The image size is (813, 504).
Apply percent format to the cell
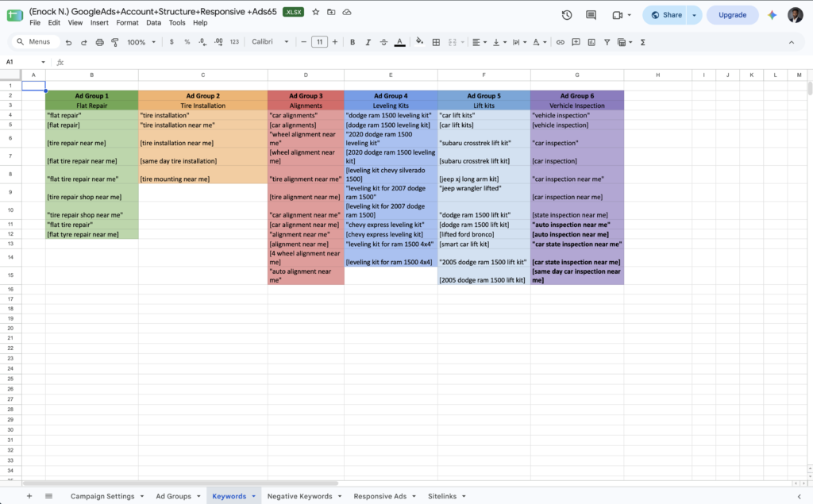187,42
